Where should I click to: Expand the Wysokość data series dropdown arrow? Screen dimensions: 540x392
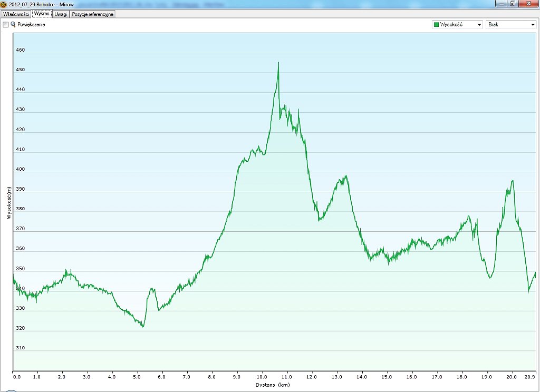[x=479, y=25]
